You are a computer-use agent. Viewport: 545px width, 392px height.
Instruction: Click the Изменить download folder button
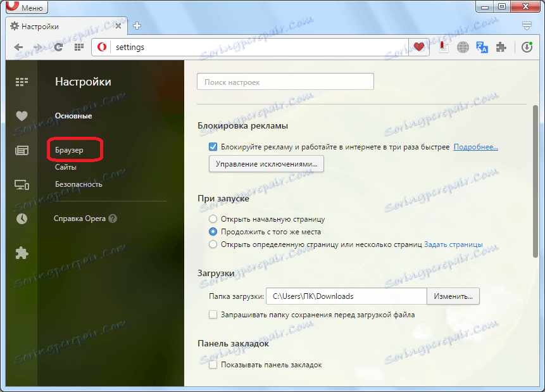[x=453, y=296]
